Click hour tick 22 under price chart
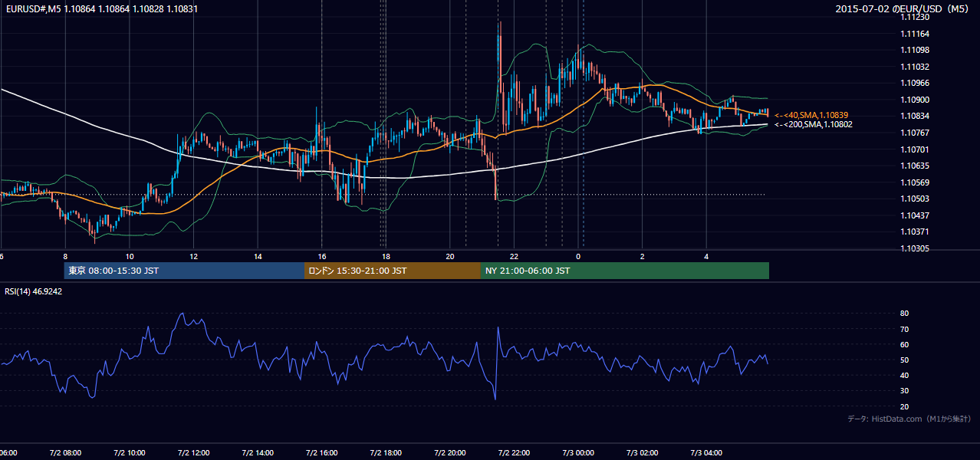 click(514, 257)
